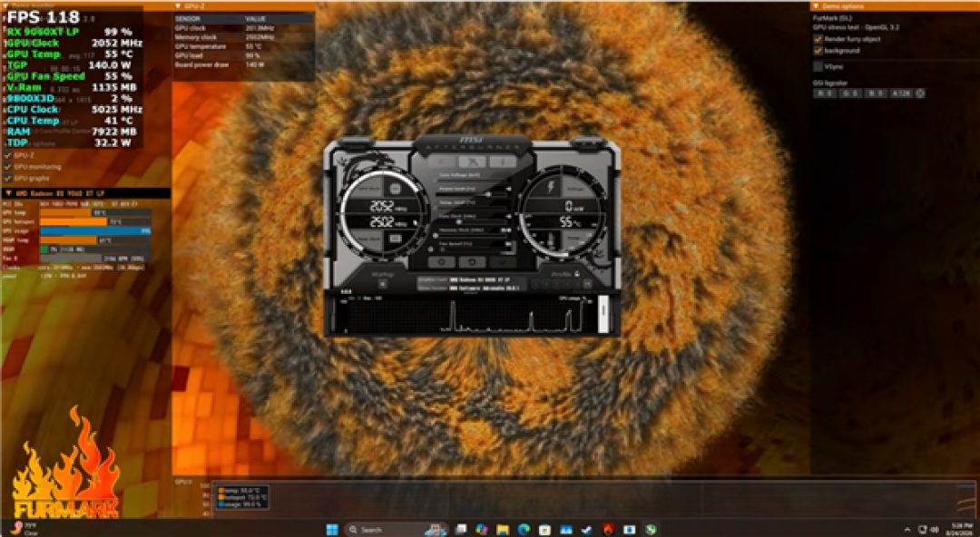
Task: Collapse the Demo options panel triangle
Action: tap(816, 5)
